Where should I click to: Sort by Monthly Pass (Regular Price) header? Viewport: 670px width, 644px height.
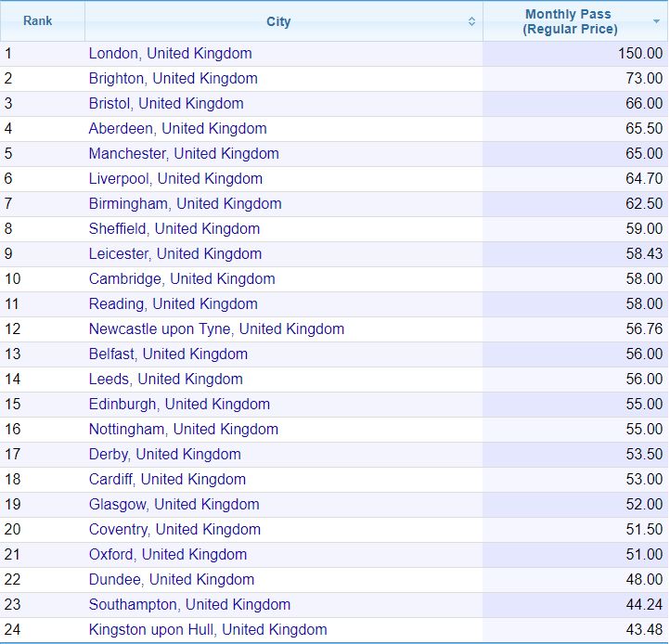pos(571,21)
